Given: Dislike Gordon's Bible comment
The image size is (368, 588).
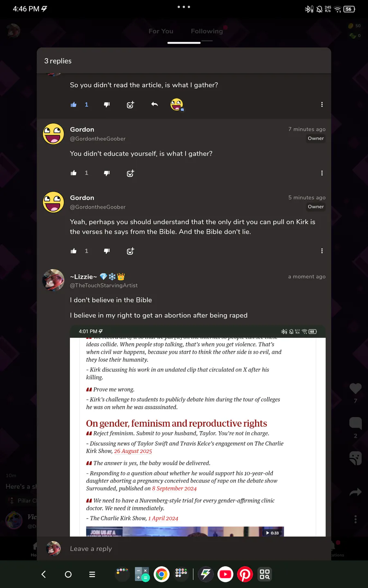Looking at the screenshot, I should (107, 251).
